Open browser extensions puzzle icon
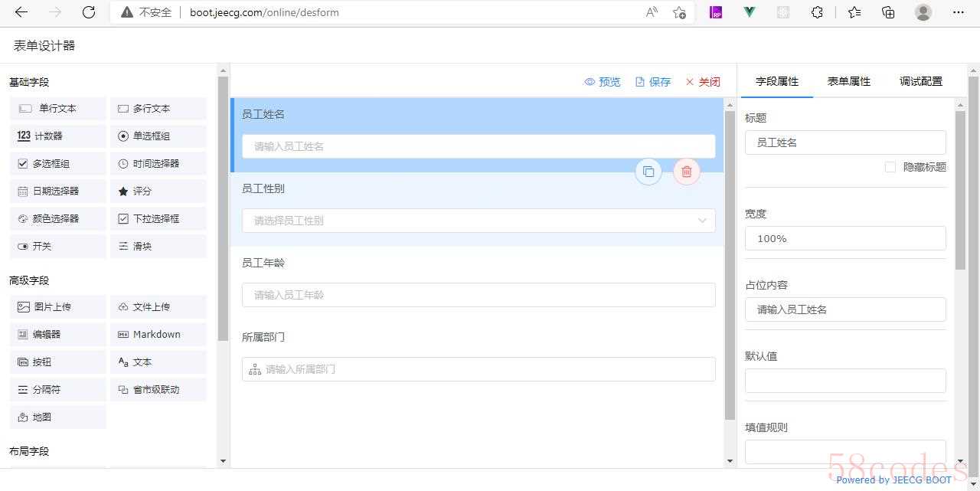980x491 pixels. pyautogui.click(x=817, y=12)
